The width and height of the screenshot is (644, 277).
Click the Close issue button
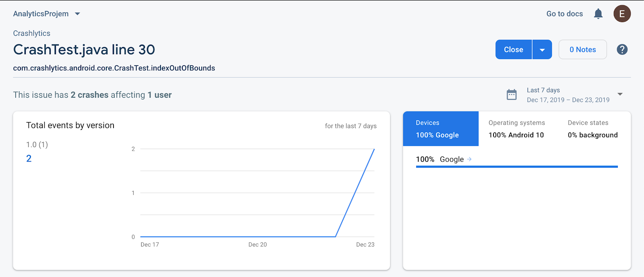pos(514,50)
